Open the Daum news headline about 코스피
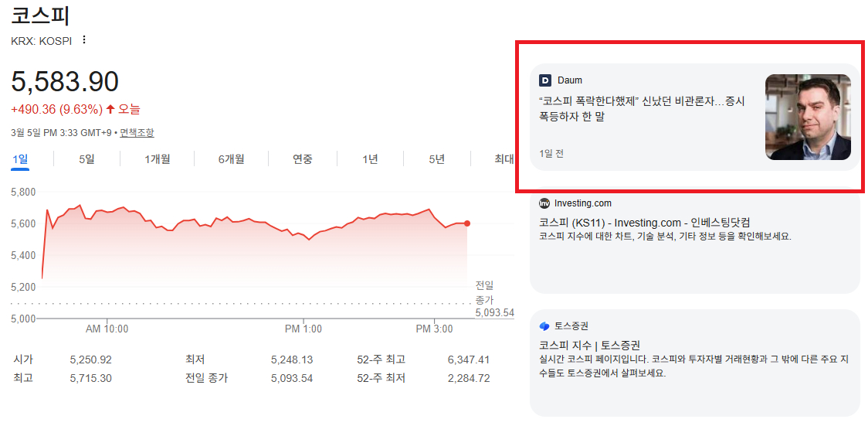The image size is (868, 426). click(641, 108)
